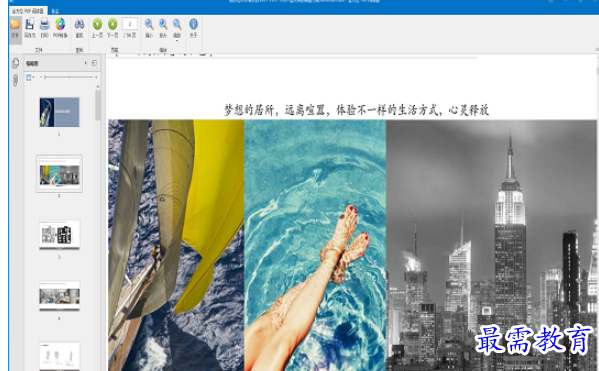Click the thumbnail panel vertical scrollbar
This screenshot has width=599, height=371.
pos(98,105)
